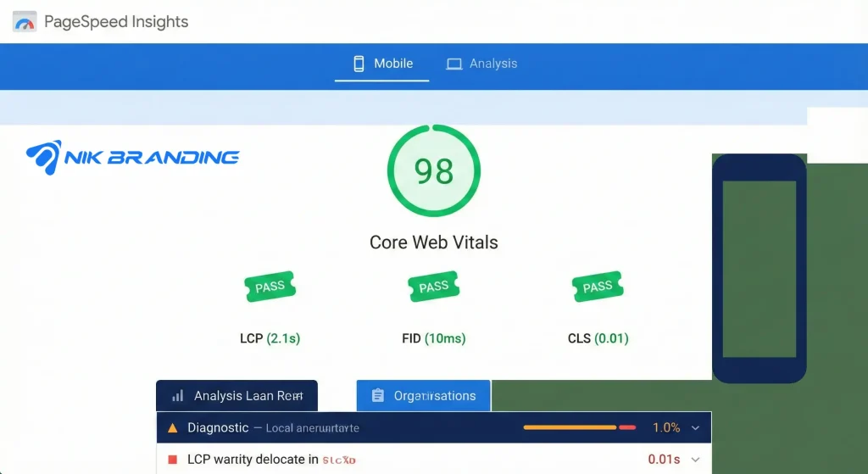Click the bar chart icon on dark tab
Image resolution: width=868 pixels, height=474 pixels.
178,395
